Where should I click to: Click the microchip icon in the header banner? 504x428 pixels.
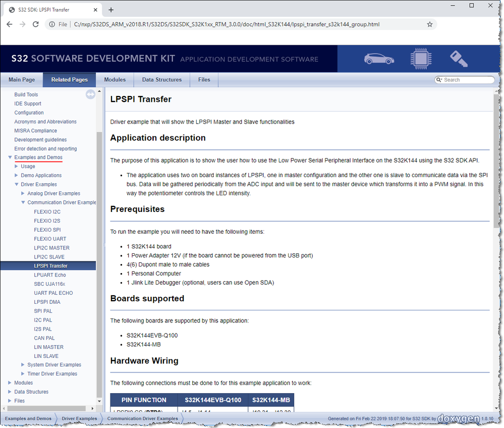click(x=421, y=59)
